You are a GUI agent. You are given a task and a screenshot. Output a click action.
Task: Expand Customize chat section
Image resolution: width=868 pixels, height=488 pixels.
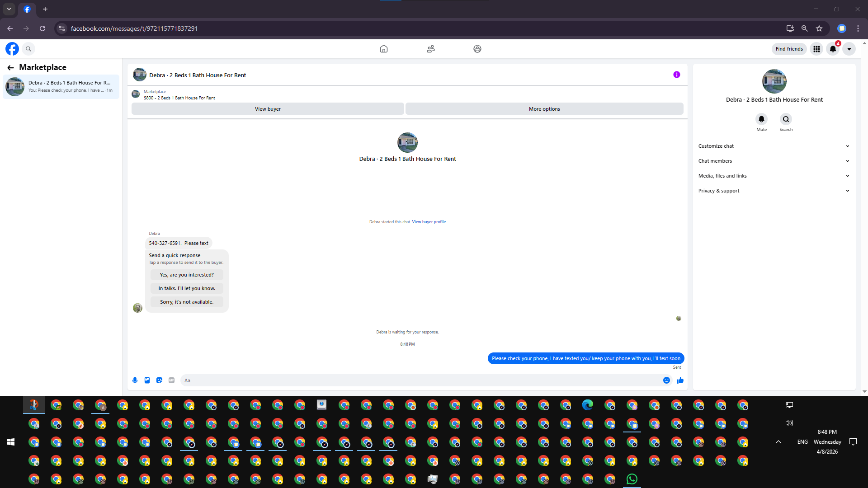coord(774,146)
